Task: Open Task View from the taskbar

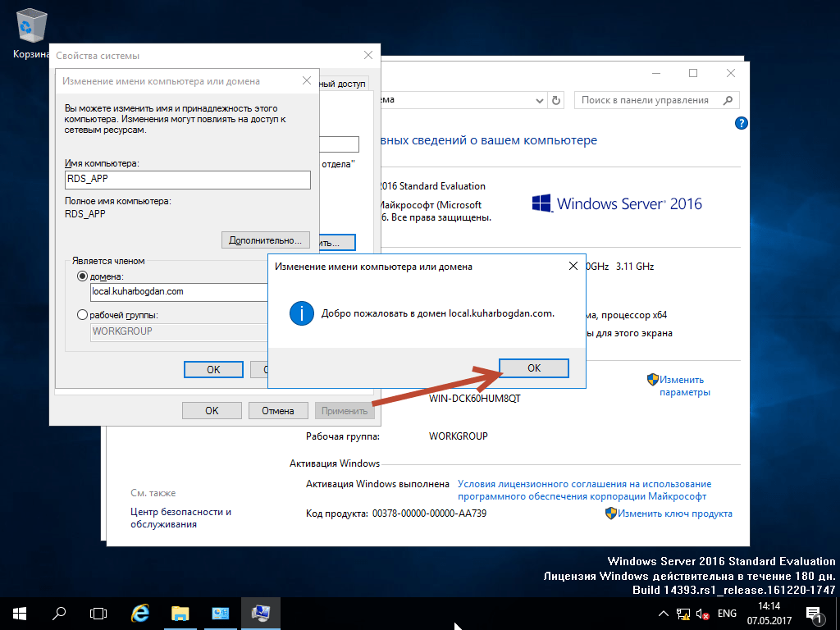Action: click(x=98, y=613)
